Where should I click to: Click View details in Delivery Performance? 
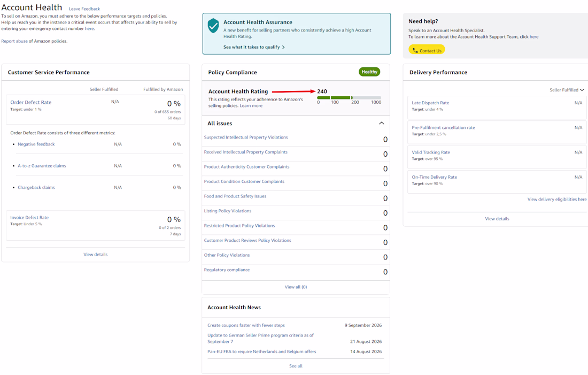coord(497,219)
